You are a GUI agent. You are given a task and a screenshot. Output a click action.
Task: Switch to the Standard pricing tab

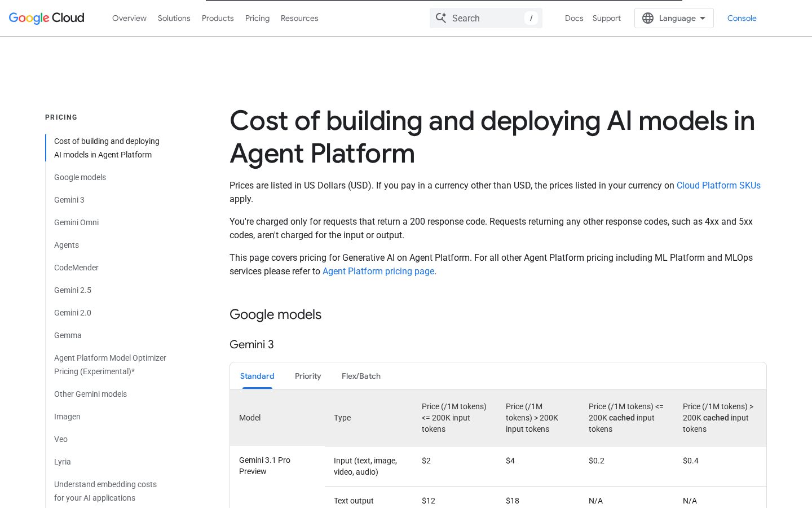click(x=257, y=376)
